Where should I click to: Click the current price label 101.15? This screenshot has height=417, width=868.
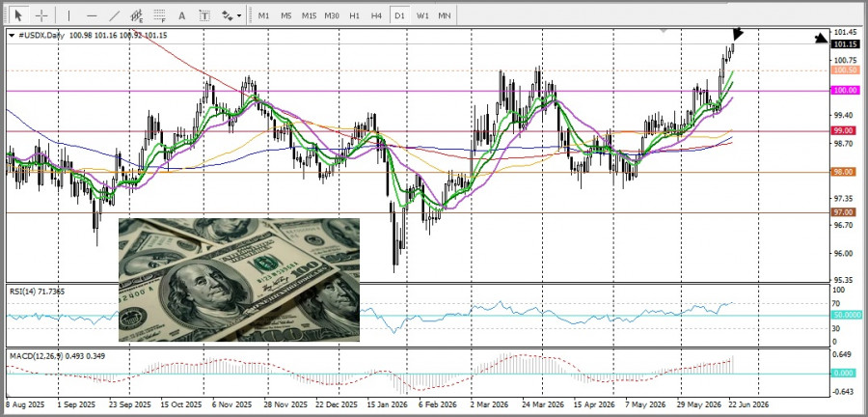(845, 44)
